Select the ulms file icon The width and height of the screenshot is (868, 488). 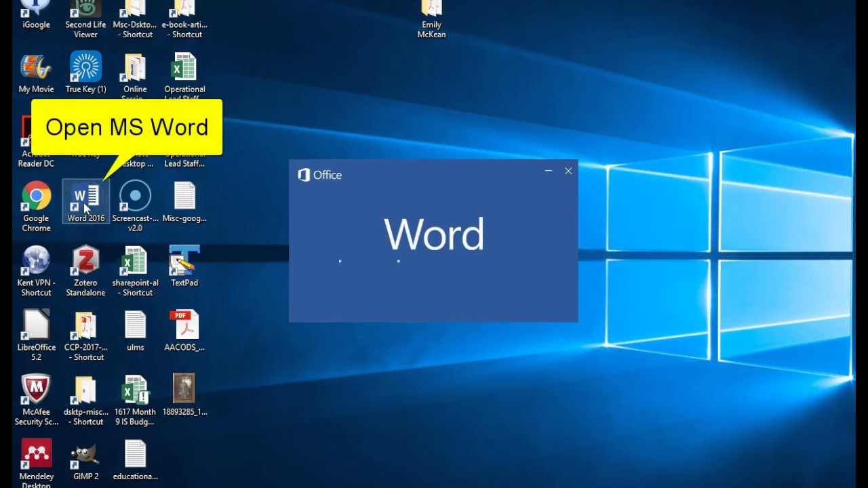coord(135,331)
